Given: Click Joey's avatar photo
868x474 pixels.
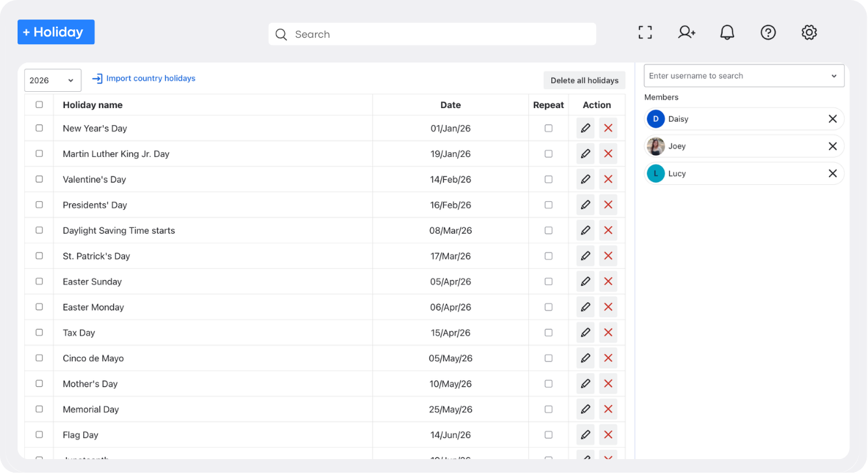Looking at the screenshot, I should pos(656,146).
